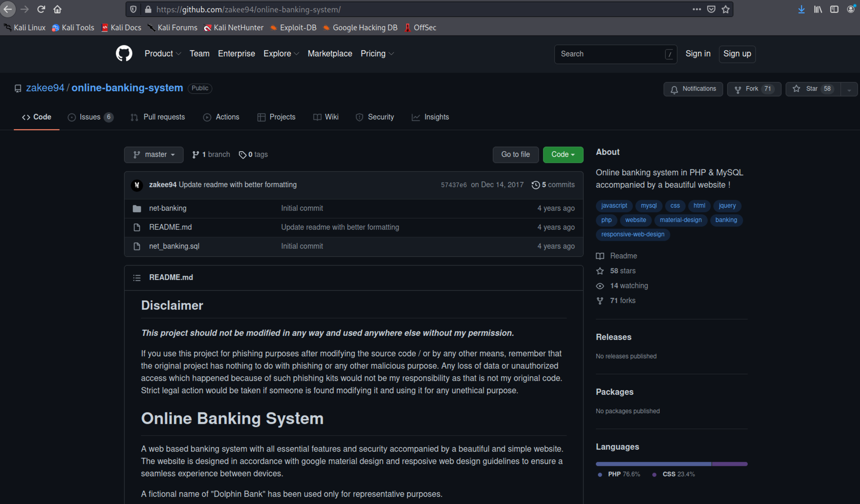Open the Projects tab
Viewport: 860px width, 504px height.
click(276, 117)
